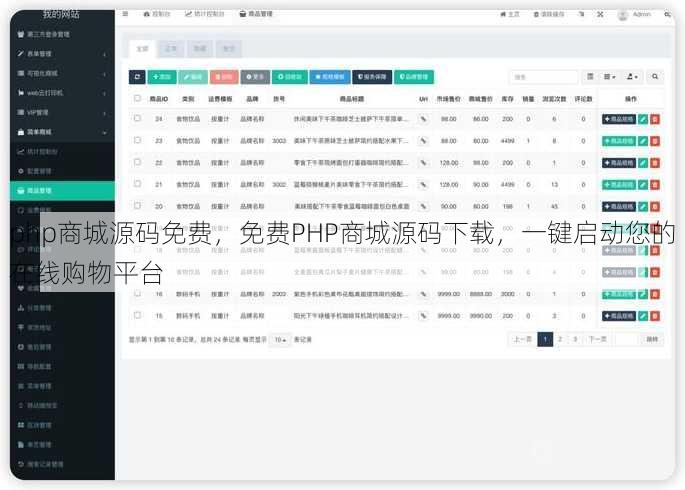Click the URL link icon in row 21
685x490 pixels.
[423, 185]
